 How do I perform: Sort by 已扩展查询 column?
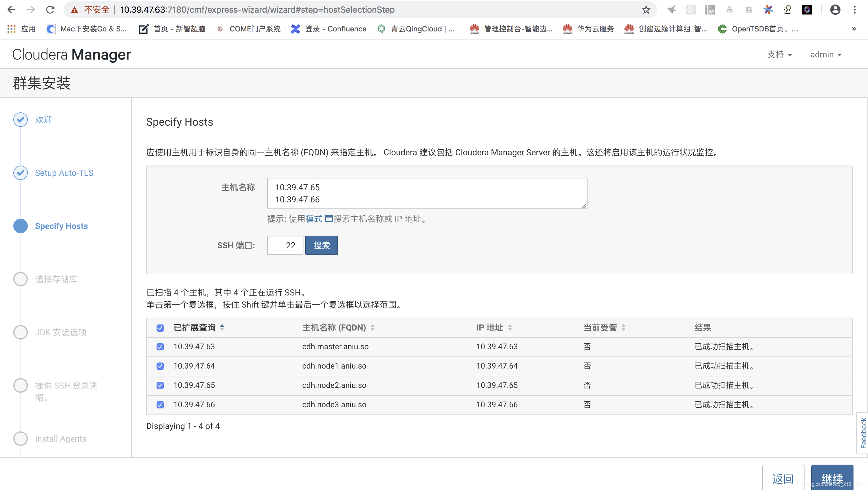199,328
